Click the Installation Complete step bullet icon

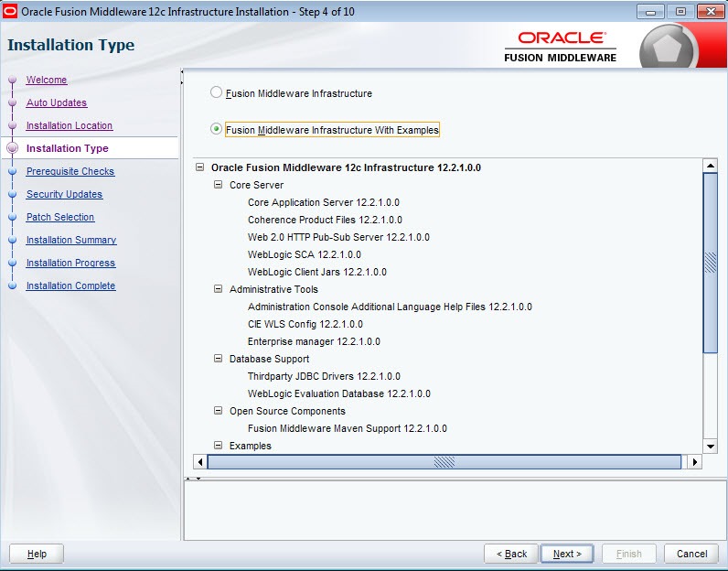[x=13, y=285]
